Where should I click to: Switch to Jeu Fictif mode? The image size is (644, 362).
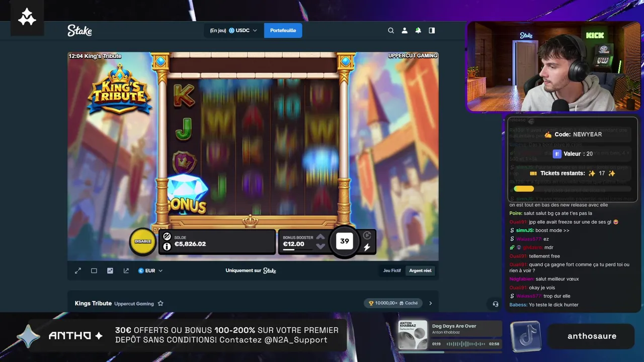(x=392, y=270)
